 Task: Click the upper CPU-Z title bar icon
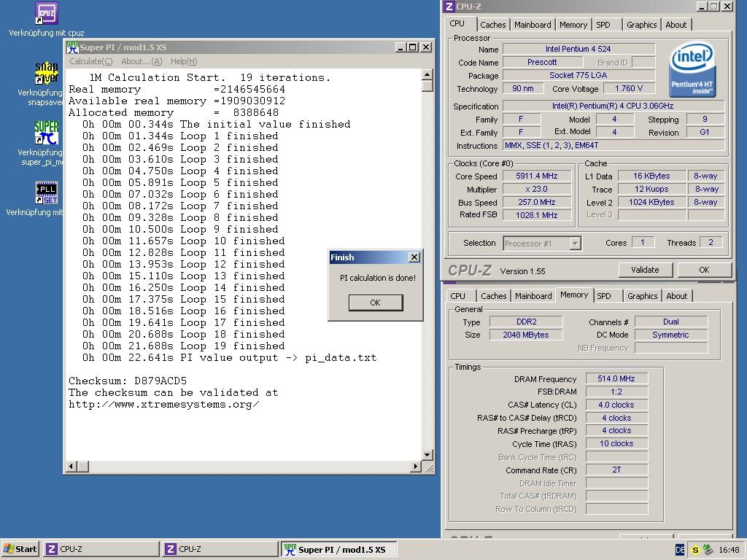point(449,6)
